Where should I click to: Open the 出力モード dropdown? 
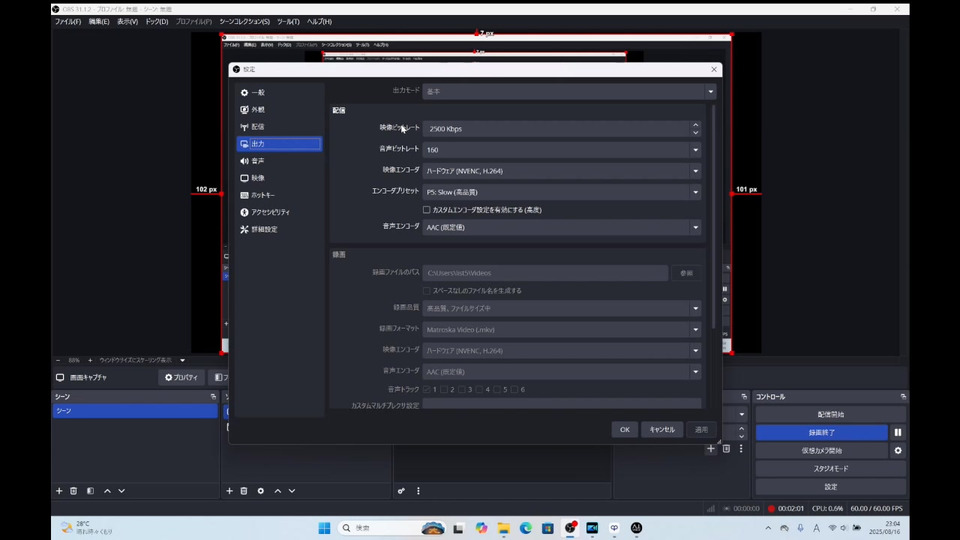(569, 92)
